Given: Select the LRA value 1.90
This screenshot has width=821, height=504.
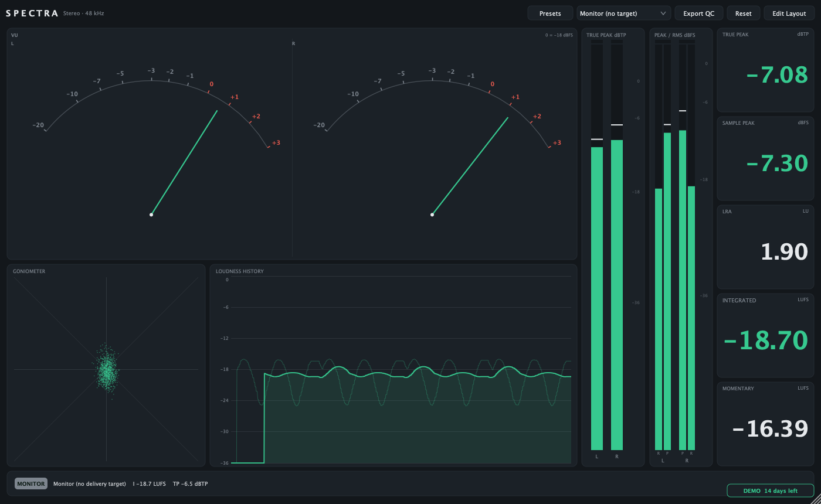Looking at the screenshot, I should (x=785, y=252).
